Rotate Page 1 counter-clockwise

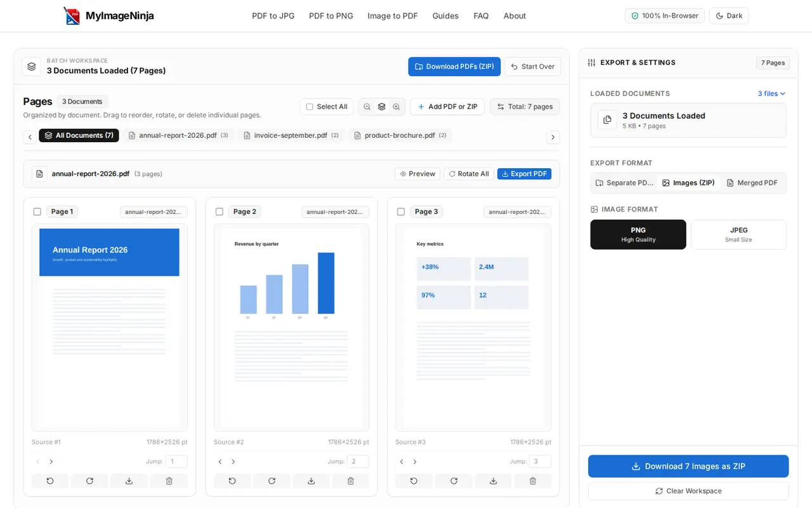(50, 481)
